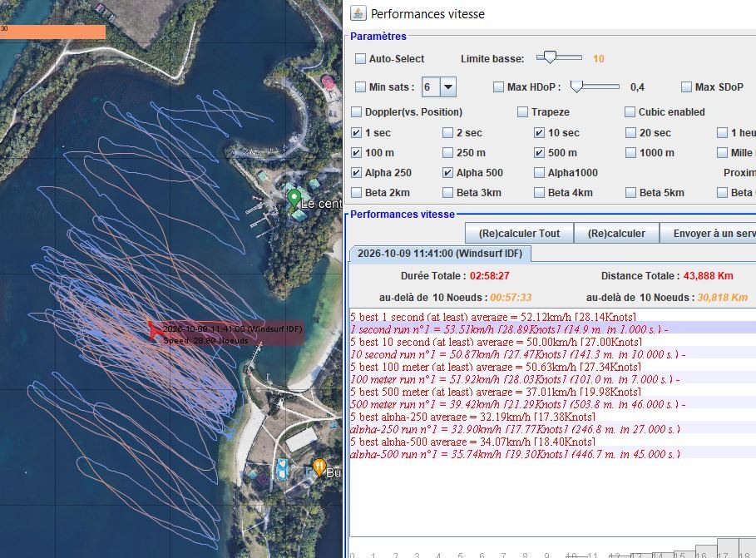This screenshot has height=558, width=756.
Task: Uncheck the 500 m checkbox
Action: pos(540,153)
